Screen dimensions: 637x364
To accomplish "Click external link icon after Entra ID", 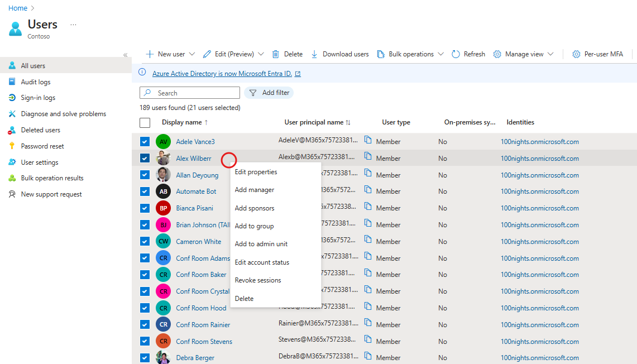I will coord(298,74).
